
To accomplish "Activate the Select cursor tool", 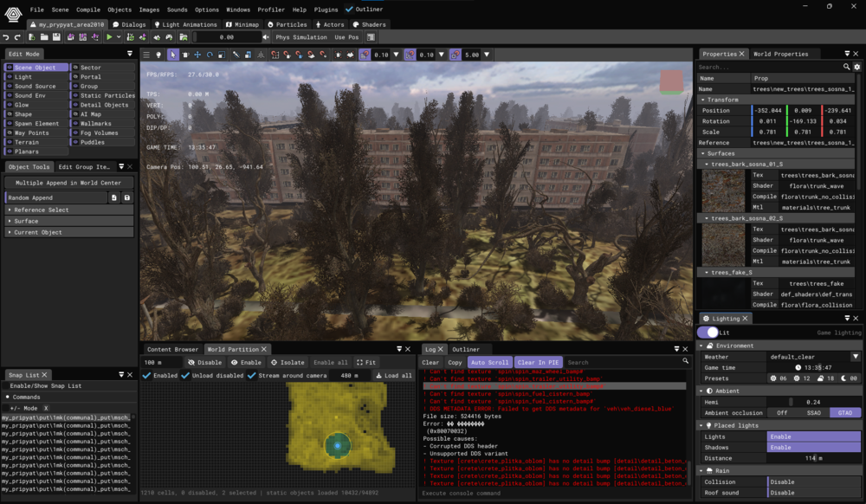I will click(x=173, y=55).
